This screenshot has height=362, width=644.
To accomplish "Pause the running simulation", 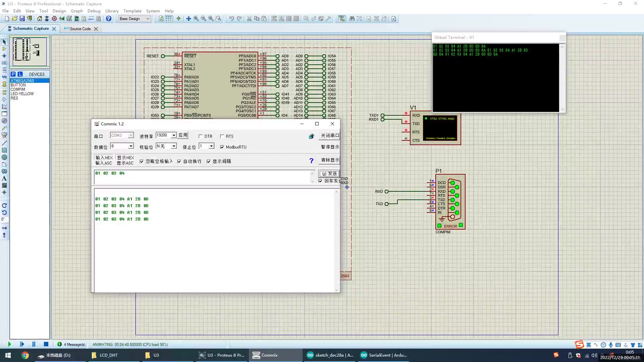I will (34, 344).
